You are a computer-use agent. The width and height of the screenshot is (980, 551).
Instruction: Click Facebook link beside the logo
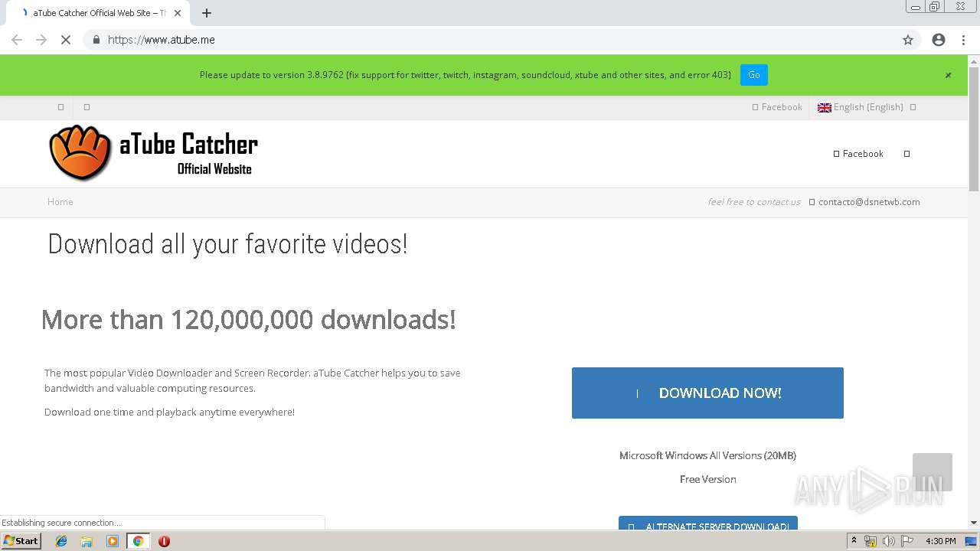[858, 154]
